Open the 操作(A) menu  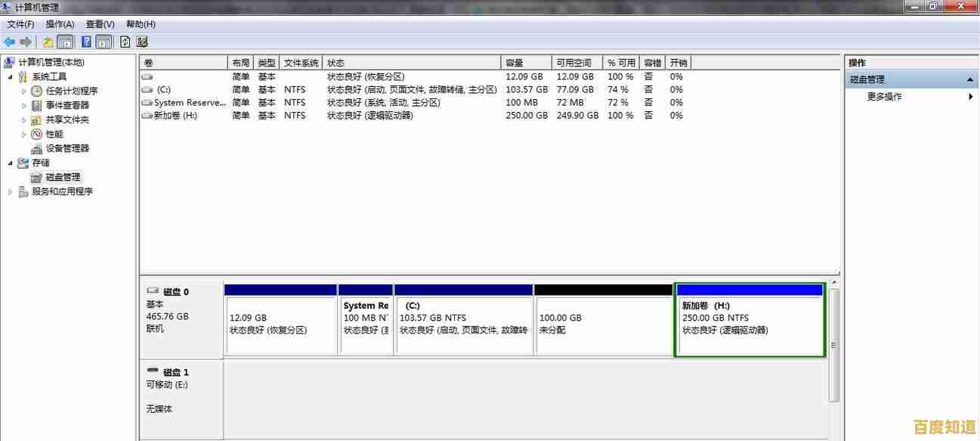pos(60,24)
